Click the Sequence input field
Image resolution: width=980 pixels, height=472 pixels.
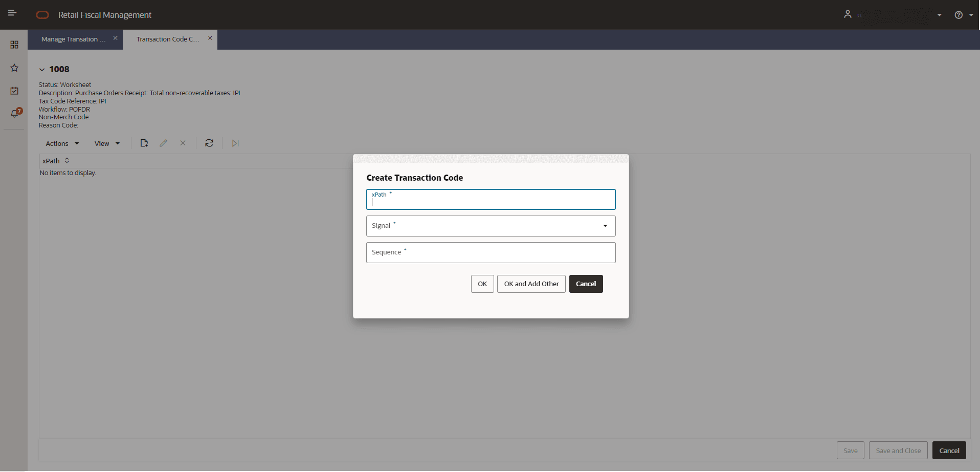click(491, 252)
